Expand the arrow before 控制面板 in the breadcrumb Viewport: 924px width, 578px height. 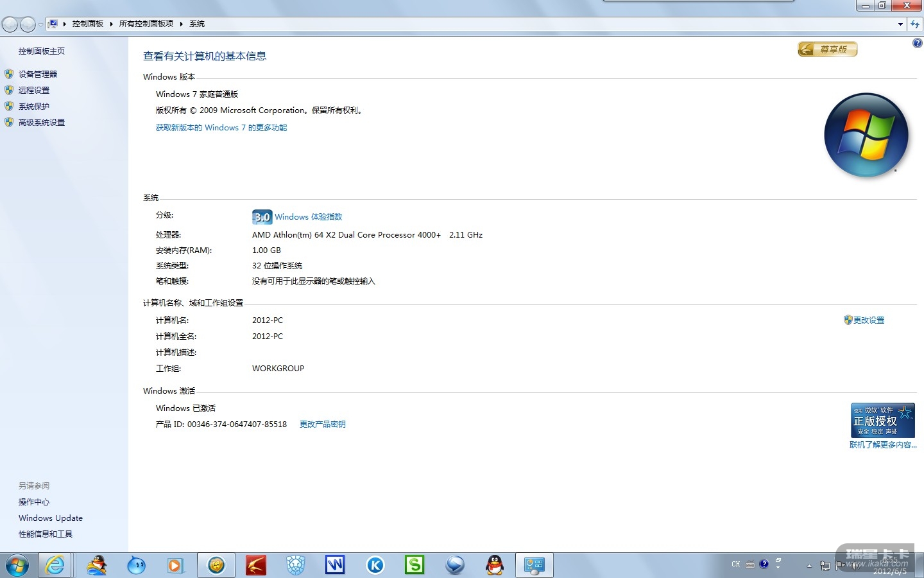(x=65, y=24)
